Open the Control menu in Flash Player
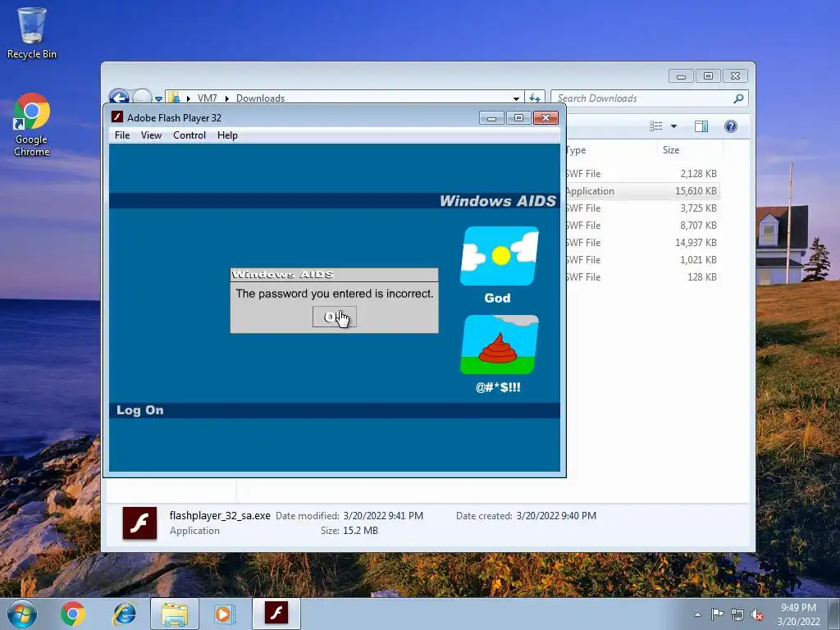840x630 pixels. click(x=189, y=135)
